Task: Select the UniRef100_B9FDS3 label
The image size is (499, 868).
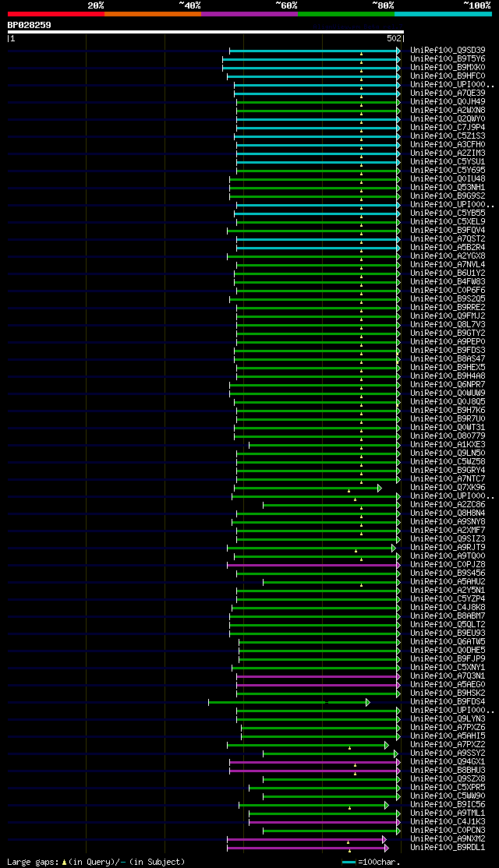Action: 448,351
